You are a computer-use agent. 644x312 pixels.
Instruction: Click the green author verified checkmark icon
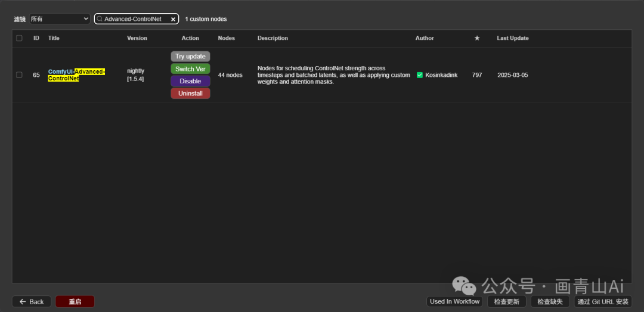click(420, 75)
